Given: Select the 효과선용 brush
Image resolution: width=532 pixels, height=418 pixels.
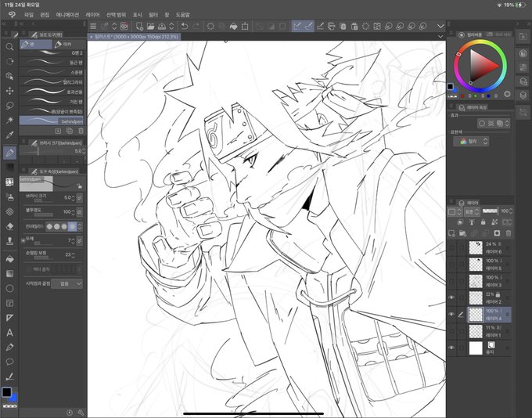Looking at the screenshot, I should pos(52,92).
